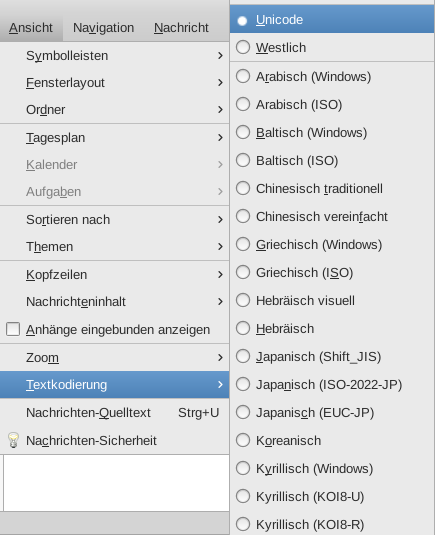Click the Ansicht menu bar item
This screenshot has height=535, width=435.
coord(31,28)
